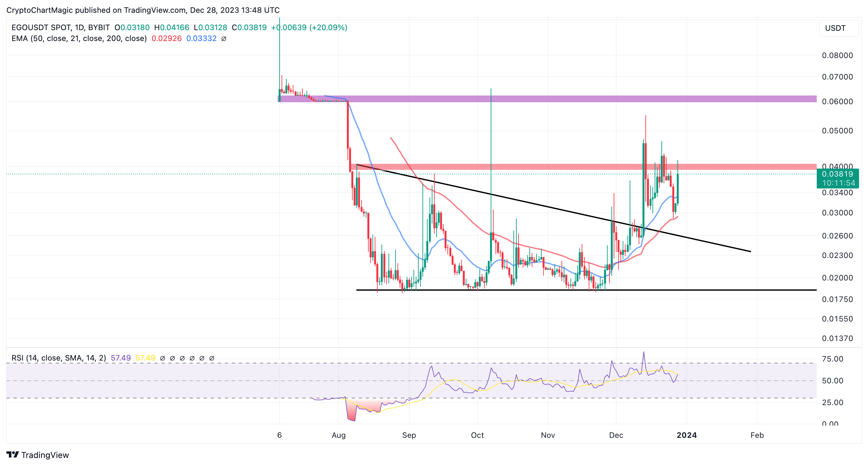Select the horizontal black support line

[586, 290]
